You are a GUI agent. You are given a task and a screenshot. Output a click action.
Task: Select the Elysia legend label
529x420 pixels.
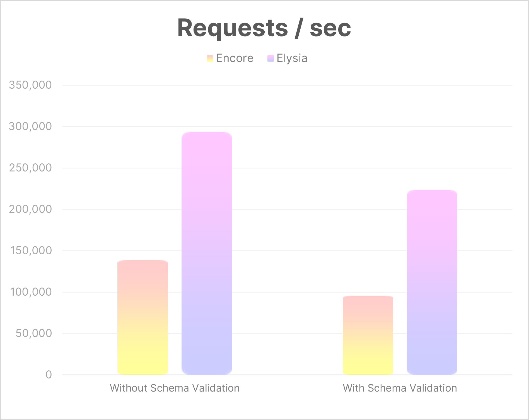pyautogui.click(x=292, y=58)
